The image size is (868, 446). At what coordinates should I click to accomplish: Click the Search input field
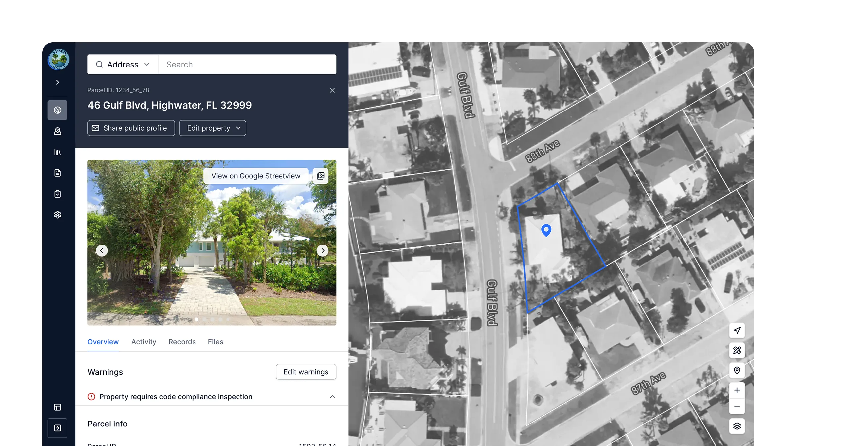click(248, 65)
